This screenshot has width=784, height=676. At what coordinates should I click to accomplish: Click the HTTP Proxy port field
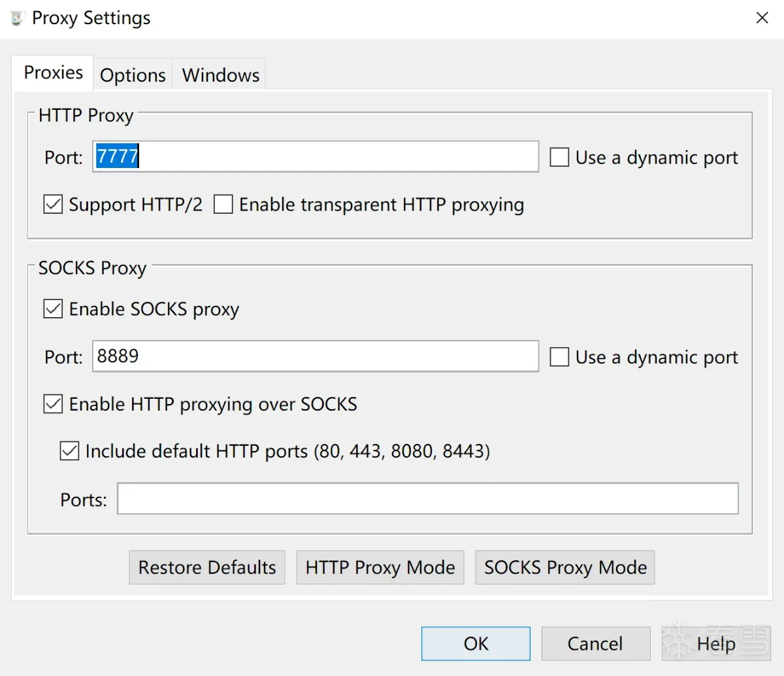coord(316,157)
